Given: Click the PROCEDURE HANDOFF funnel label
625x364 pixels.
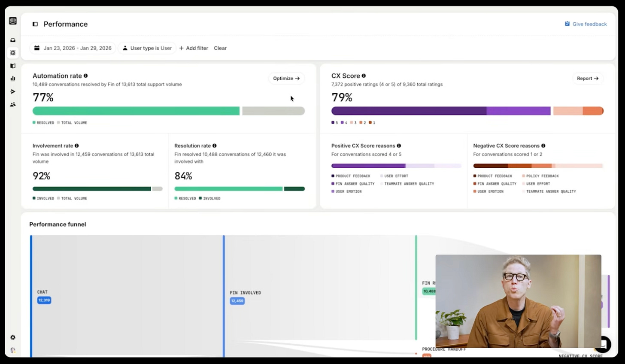Looking at the screenshot, I should 444,349.
